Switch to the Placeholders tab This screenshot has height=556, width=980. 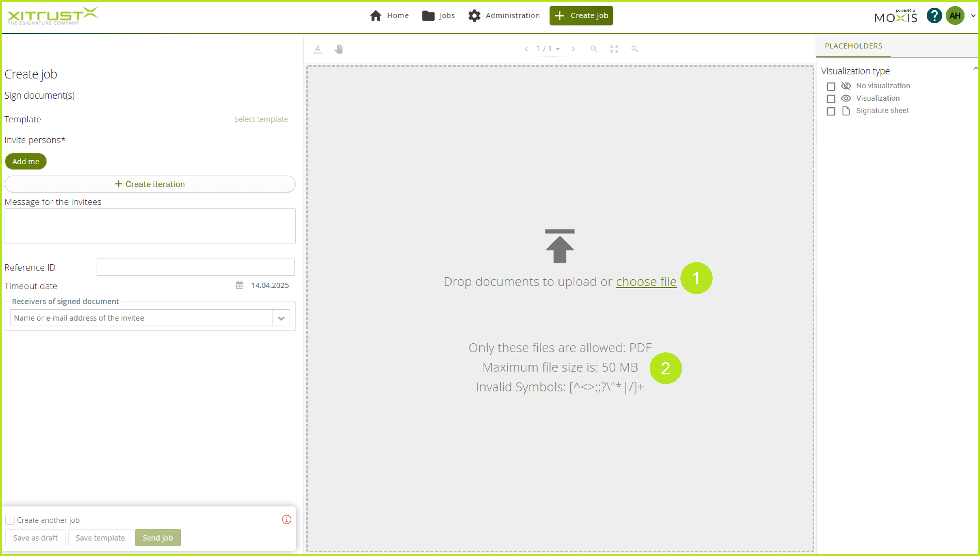[x=853, y=46]
